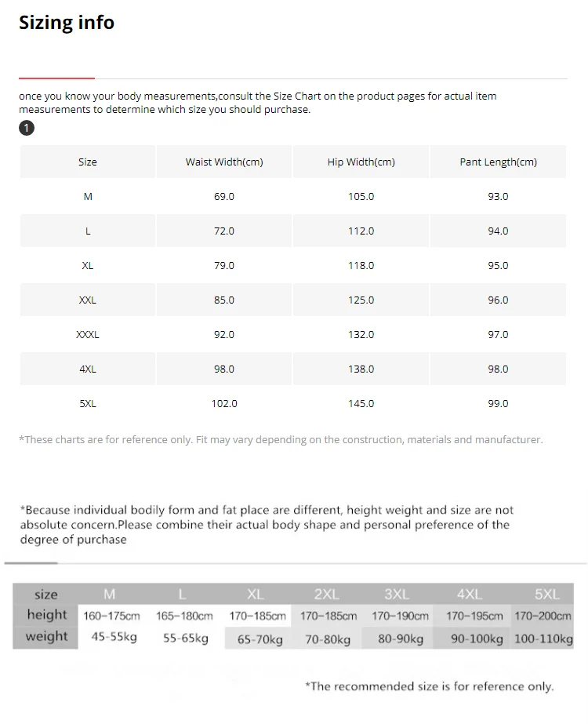The width and height of the screenshot is (588, 724).
Task: Click the Hip Width(cm) column header
Action: [x=361, y=162]
